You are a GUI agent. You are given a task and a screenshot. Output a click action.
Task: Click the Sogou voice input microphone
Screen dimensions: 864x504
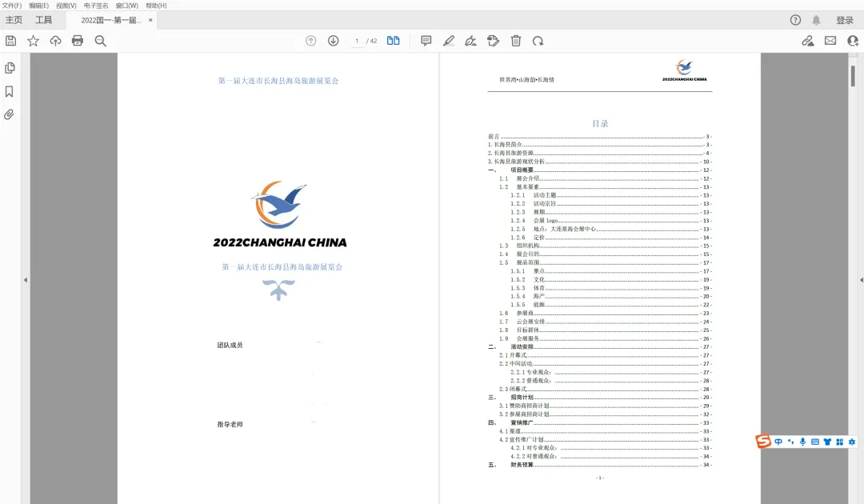pos(803,442)
